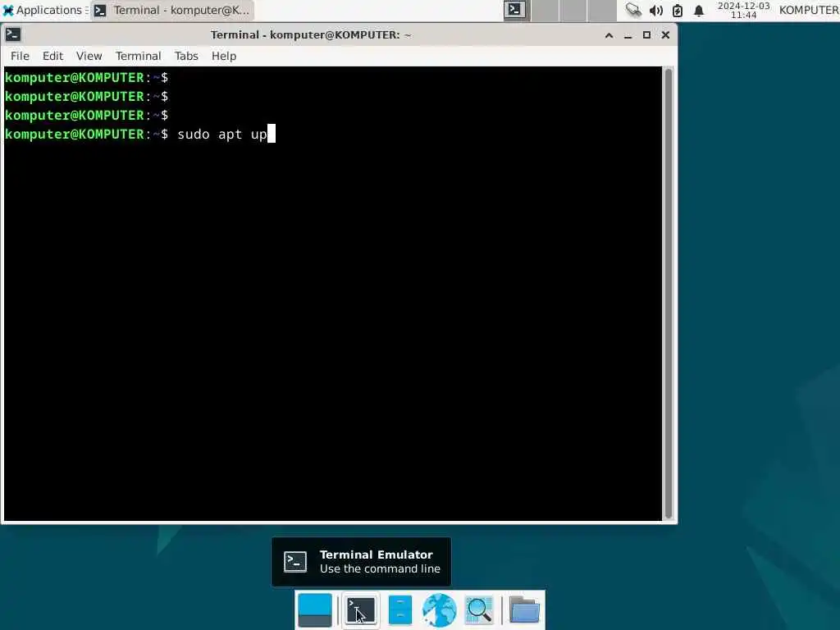This screenshot has height=630, width=840.
Task: Open the File menu
Action: [20, 56]
